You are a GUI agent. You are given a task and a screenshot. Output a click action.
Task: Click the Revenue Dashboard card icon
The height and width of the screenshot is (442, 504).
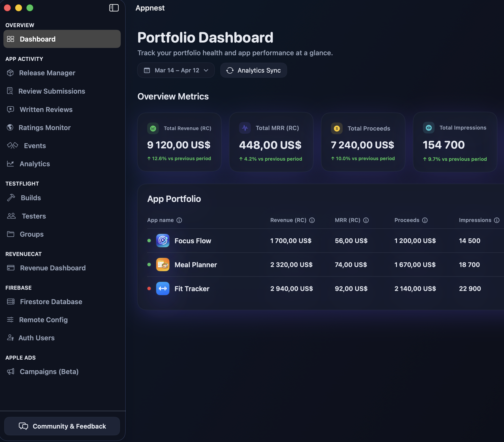(x=11, y=268)
